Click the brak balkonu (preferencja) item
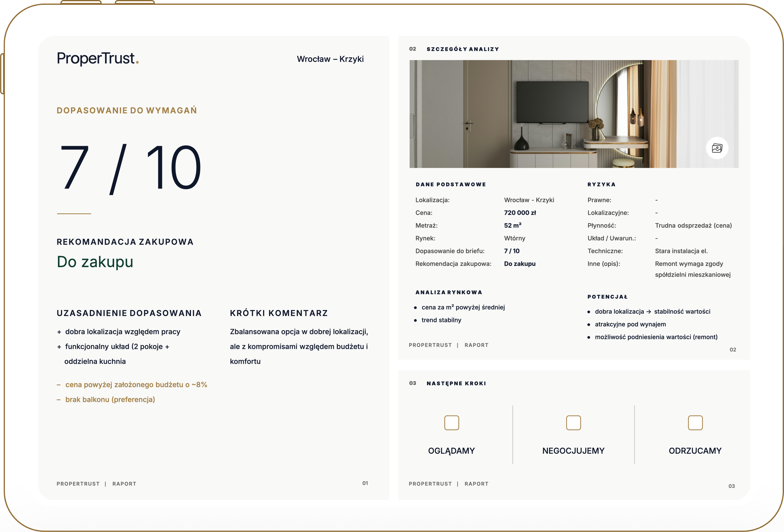 click(x=110, y=400)
